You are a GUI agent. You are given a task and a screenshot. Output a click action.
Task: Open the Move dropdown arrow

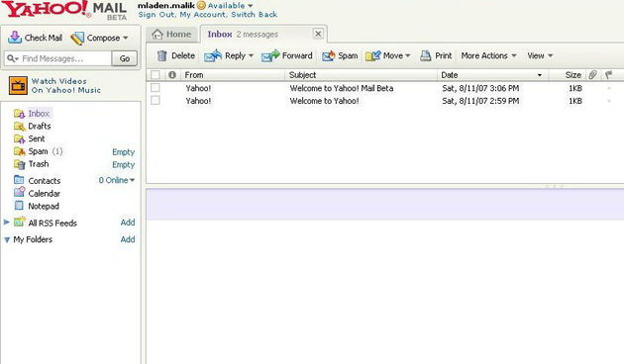407,55
